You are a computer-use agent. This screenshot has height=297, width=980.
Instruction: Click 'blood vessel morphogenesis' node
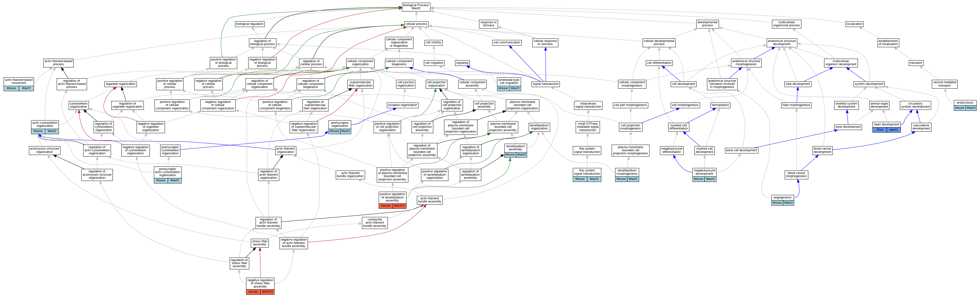(x=796, y=174)
